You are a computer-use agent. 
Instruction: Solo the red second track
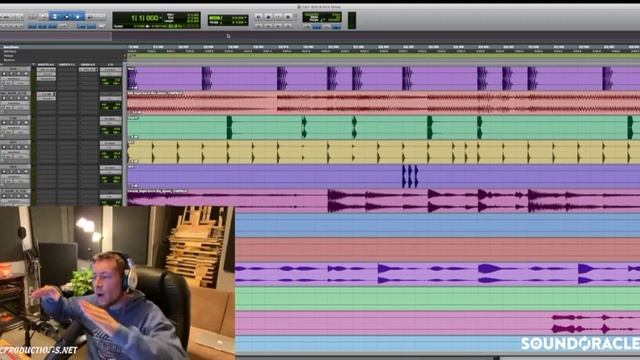19,98
